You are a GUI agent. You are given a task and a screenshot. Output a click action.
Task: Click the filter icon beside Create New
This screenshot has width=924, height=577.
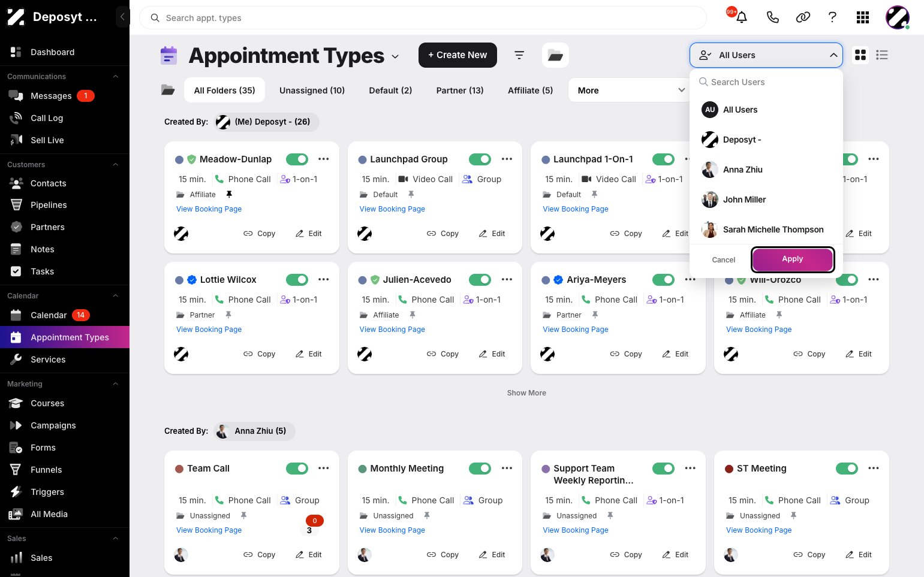[519, 55]
